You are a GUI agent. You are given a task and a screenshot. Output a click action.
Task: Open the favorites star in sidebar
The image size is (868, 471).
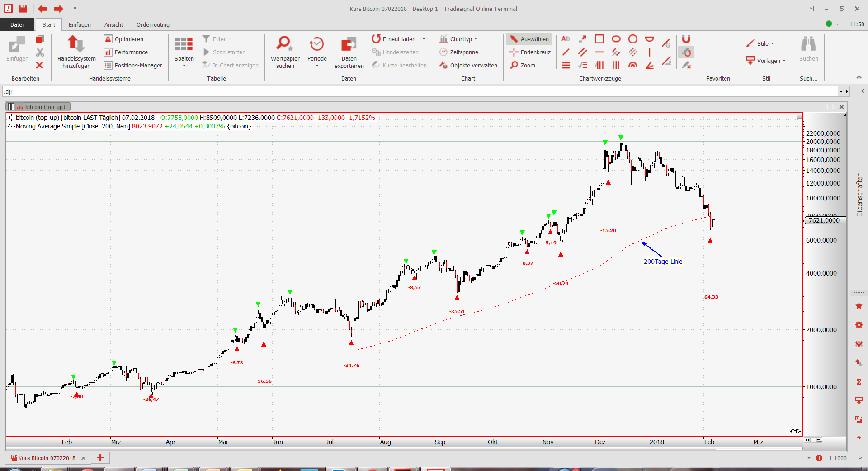(859, 306)
